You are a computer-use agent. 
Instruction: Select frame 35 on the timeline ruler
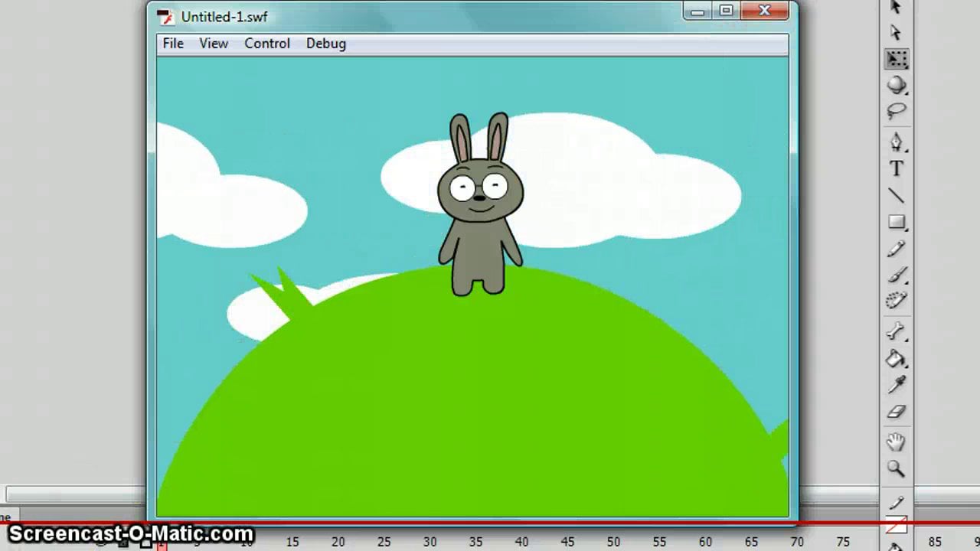click(x=476, y=542)
